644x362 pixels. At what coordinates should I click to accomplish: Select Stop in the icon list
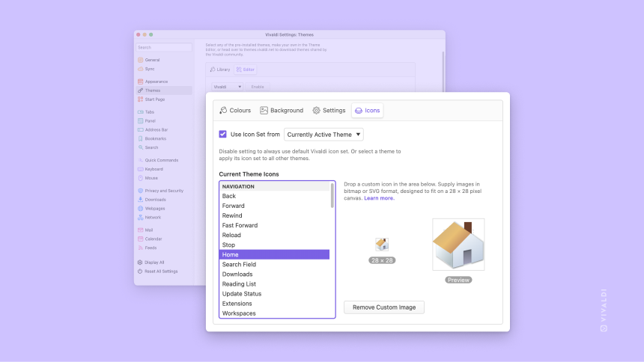click(x=274, y=245)
